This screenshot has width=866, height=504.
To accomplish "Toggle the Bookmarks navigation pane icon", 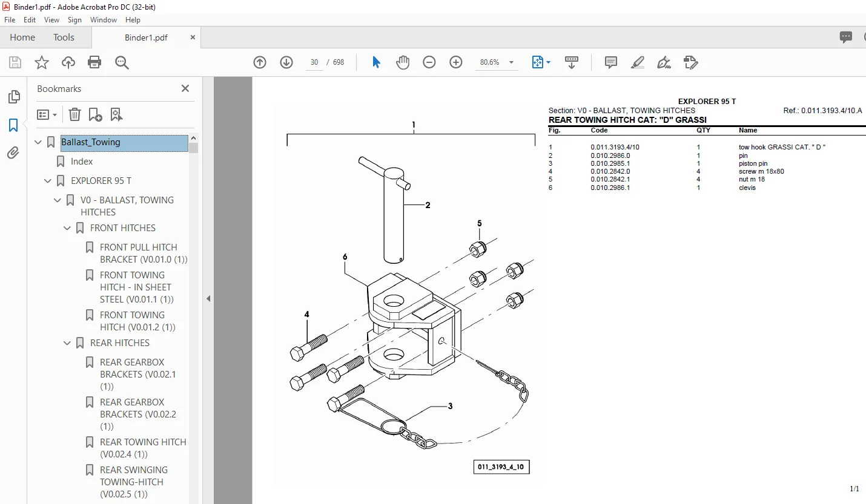I will pos(13,125).
